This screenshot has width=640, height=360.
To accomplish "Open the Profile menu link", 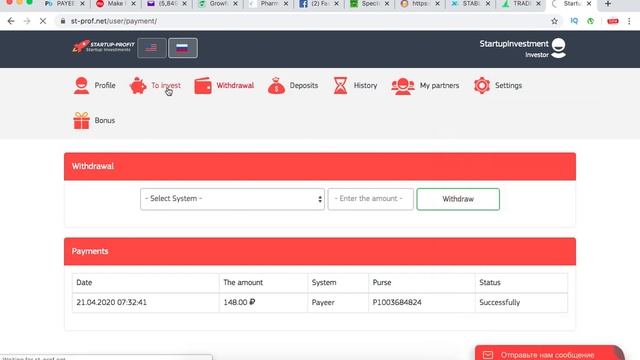I will 105,86.
